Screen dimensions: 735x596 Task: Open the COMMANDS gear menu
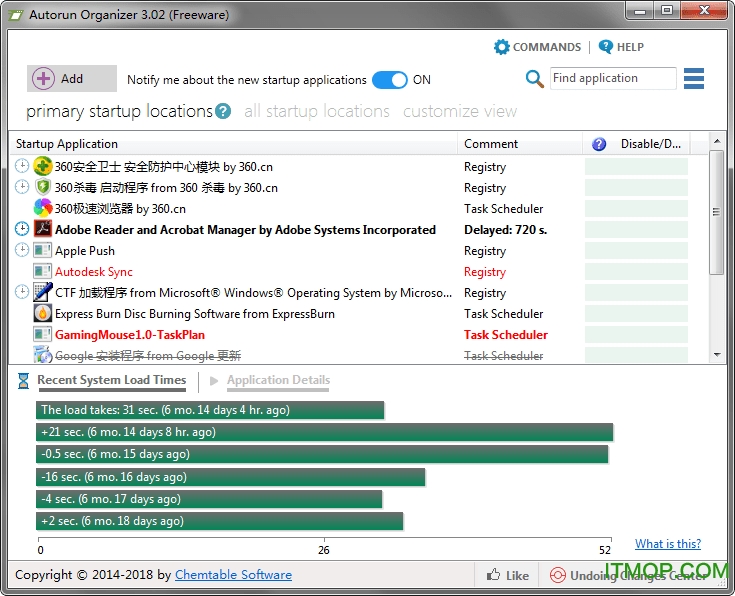coord(537,47)
